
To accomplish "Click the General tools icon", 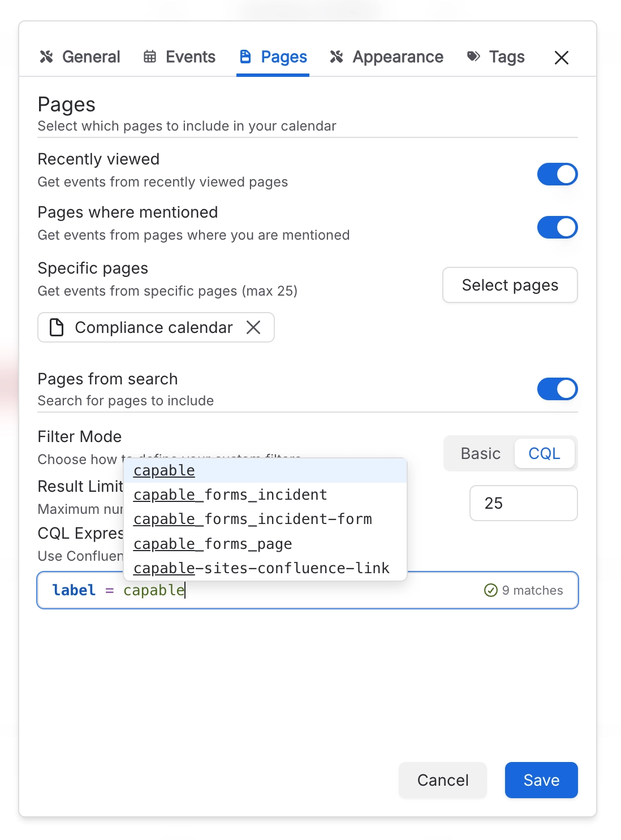I will pyautogui.click(x=46, y=57).
